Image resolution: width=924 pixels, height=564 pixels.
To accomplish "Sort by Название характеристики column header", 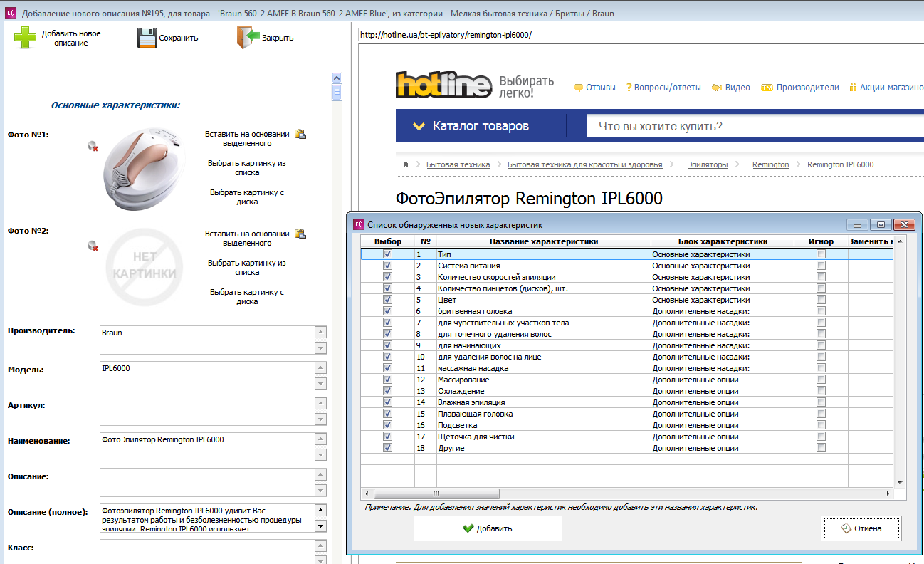I will click(544, 241).
